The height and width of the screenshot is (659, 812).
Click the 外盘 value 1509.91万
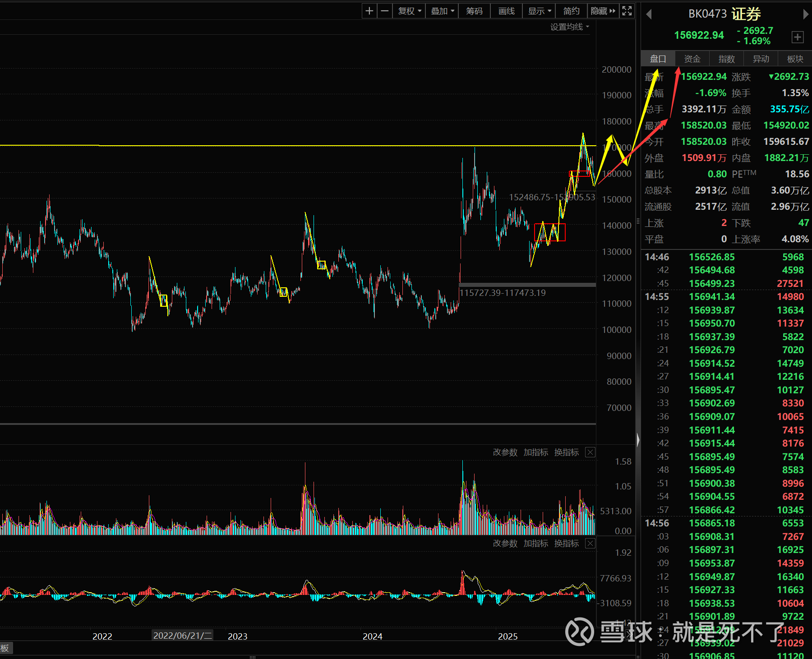[x=704, y=158]
